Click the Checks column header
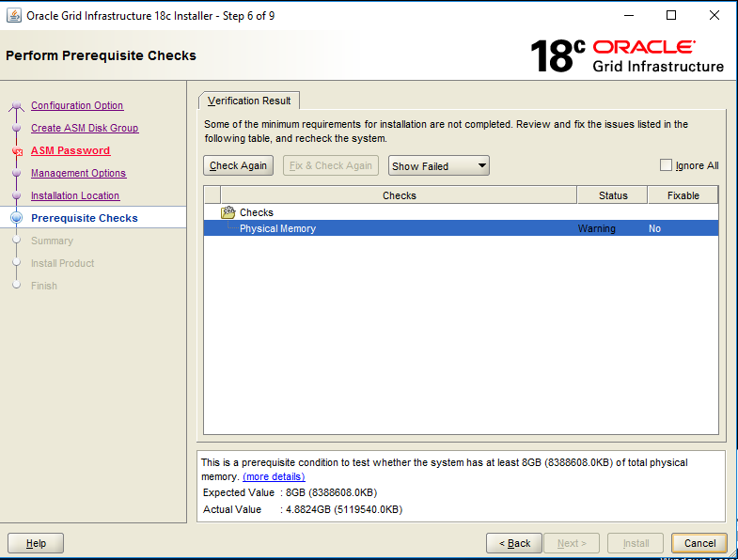This screenshot has width=738, height=560. click(399, 195)
